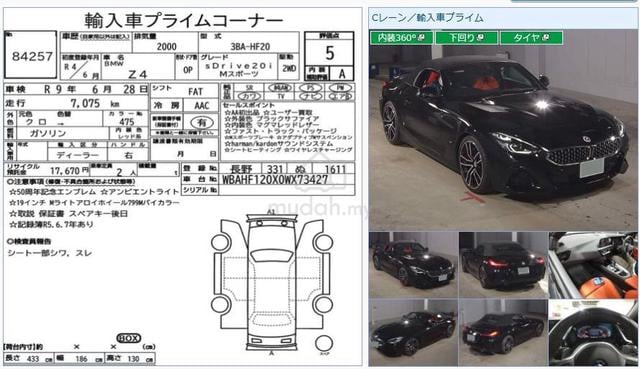Screen dimensions: 640x369
Task: Click the circled BOX label
Action: (129, 338)
